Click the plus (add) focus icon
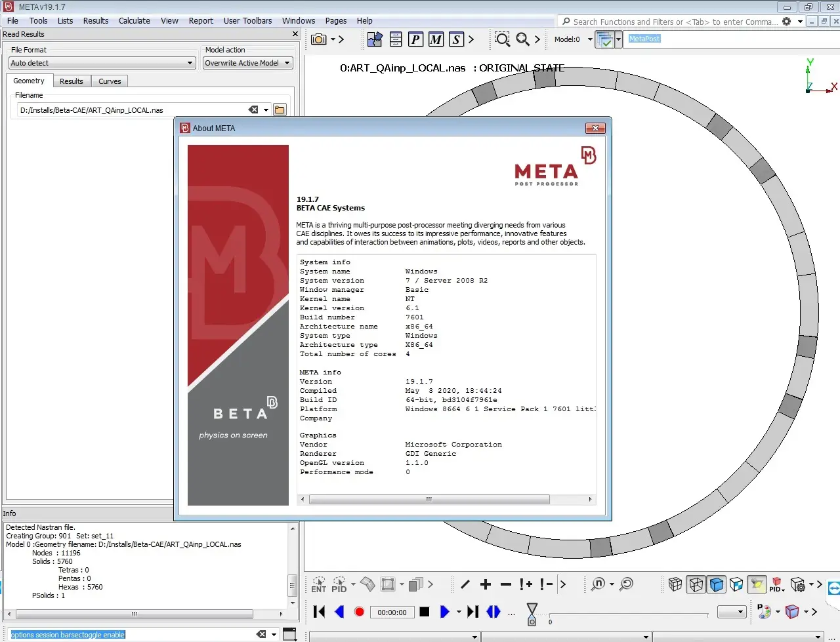 coord(486,584)
